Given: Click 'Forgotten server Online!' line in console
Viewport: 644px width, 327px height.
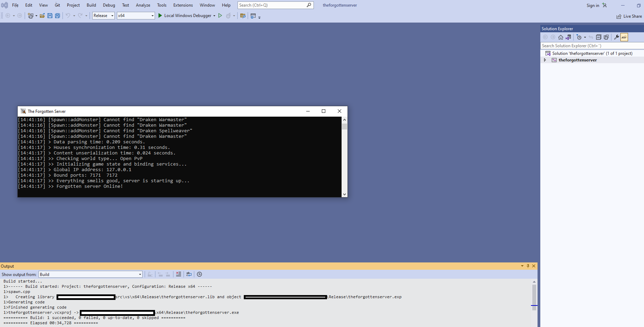Looking at the screenshot, I should [x=89, y=186].
